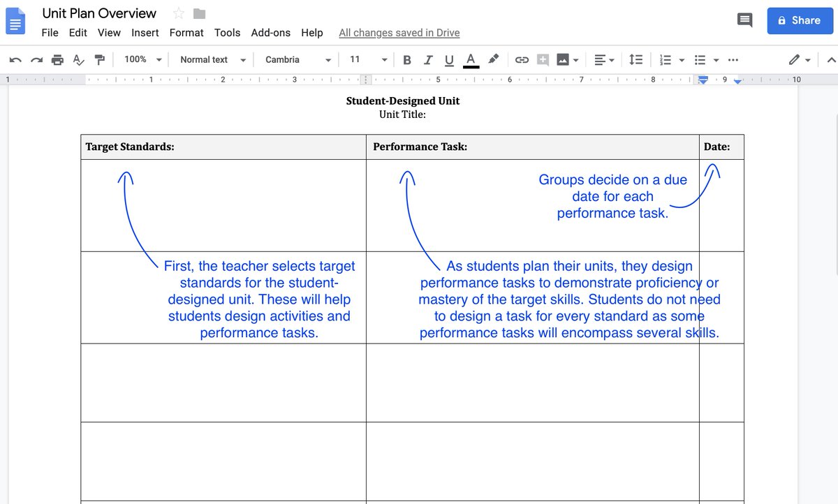Select the Paint format tool
This screenshot has width=838, height=504.
(100, 59)
